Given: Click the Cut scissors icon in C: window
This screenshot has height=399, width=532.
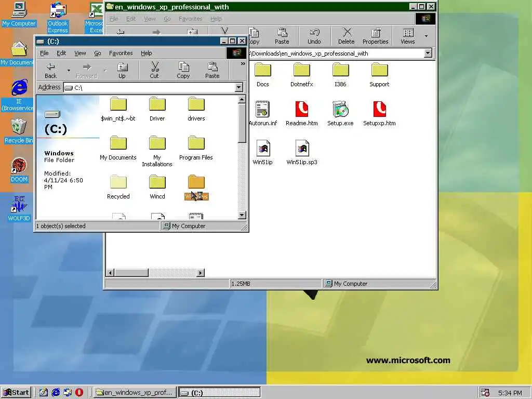Looking at the screenshot, I should (154, 71).
